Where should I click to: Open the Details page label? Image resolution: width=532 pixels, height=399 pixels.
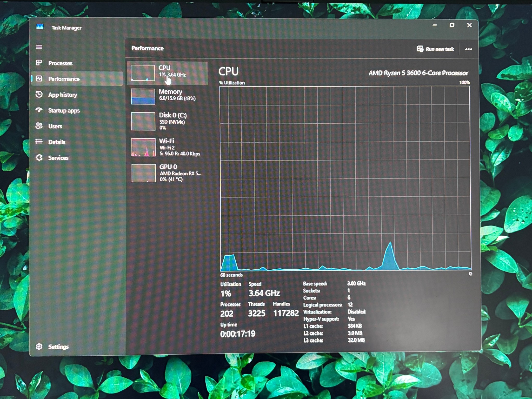coord(57,142)
